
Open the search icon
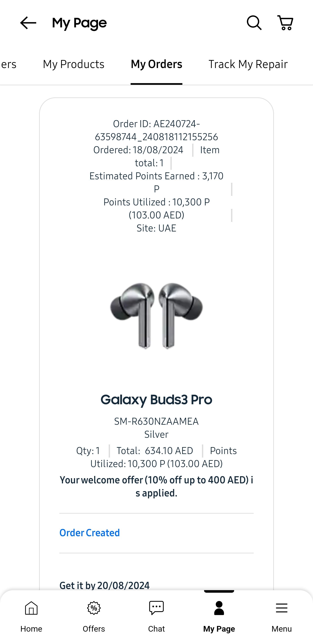(x=254, y=23)
